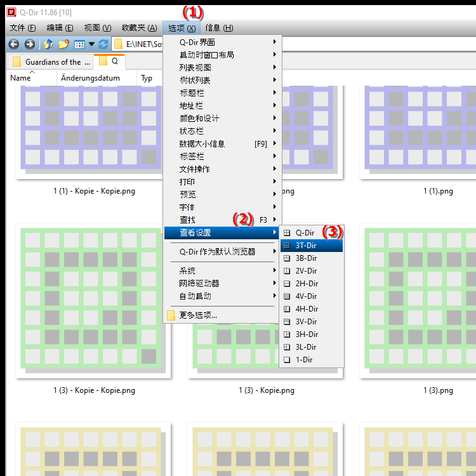
Task: Open the view mode dropdown arrow
Action: [91, 44]
